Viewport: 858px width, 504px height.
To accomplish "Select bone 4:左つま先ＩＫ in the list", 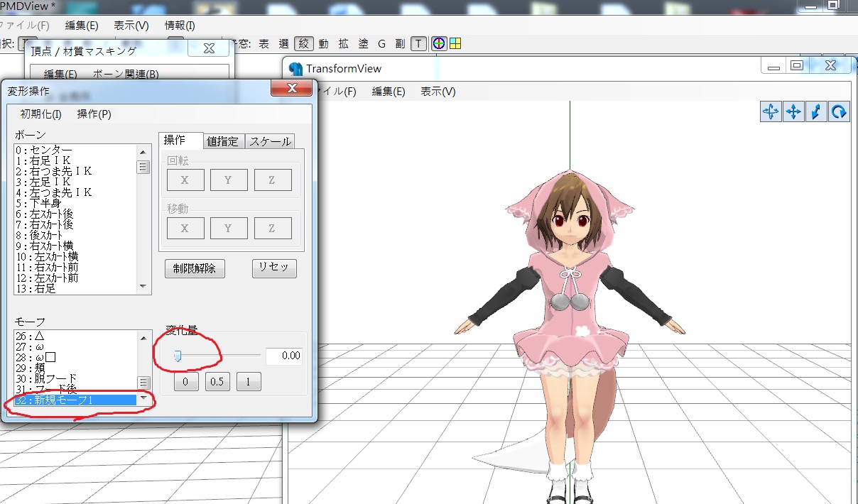I will pyautogui.click(x=75, y=192).
